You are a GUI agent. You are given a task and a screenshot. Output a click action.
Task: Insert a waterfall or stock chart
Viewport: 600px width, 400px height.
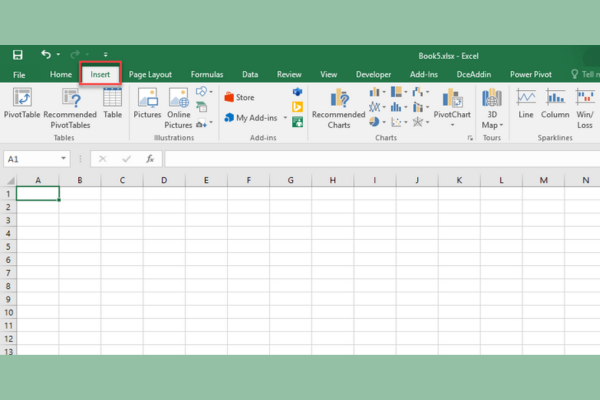point(421,92)
